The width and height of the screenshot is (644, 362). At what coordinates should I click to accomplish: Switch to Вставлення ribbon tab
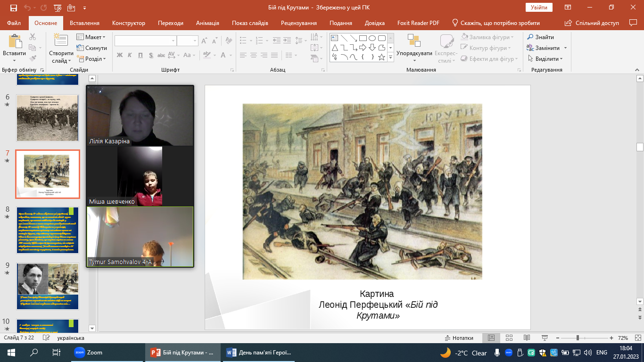point(84,23)
